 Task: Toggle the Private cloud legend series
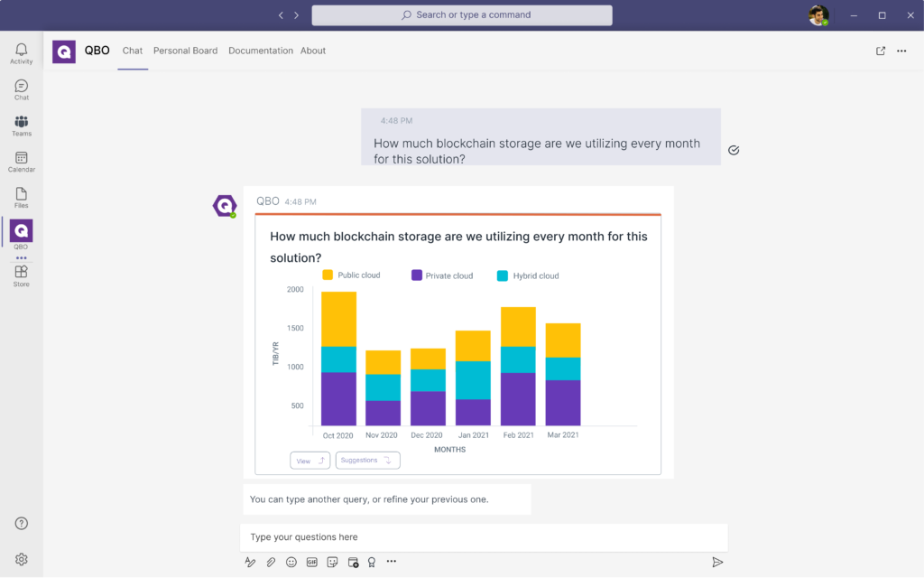coord(442,275)
